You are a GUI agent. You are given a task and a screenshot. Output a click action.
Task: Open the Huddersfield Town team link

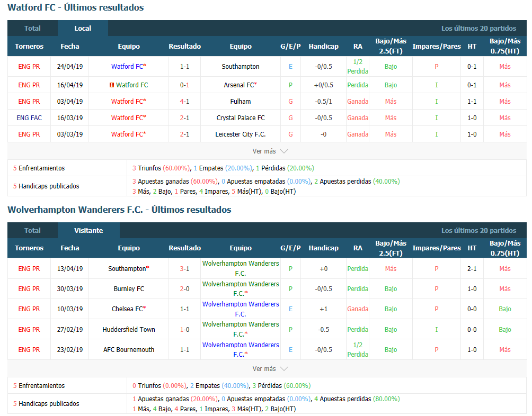[x=129, y=329]
